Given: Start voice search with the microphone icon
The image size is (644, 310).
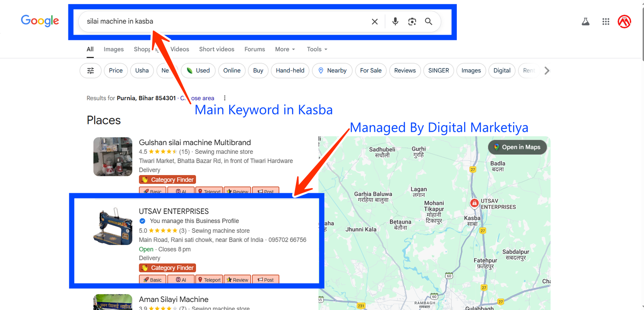Looking at the screenshot, I should point(395,22).
